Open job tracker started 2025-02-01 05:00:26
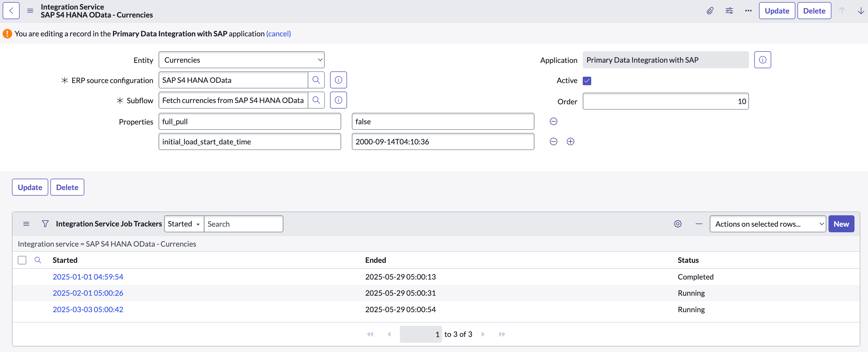868x352 pixels. 87,293
